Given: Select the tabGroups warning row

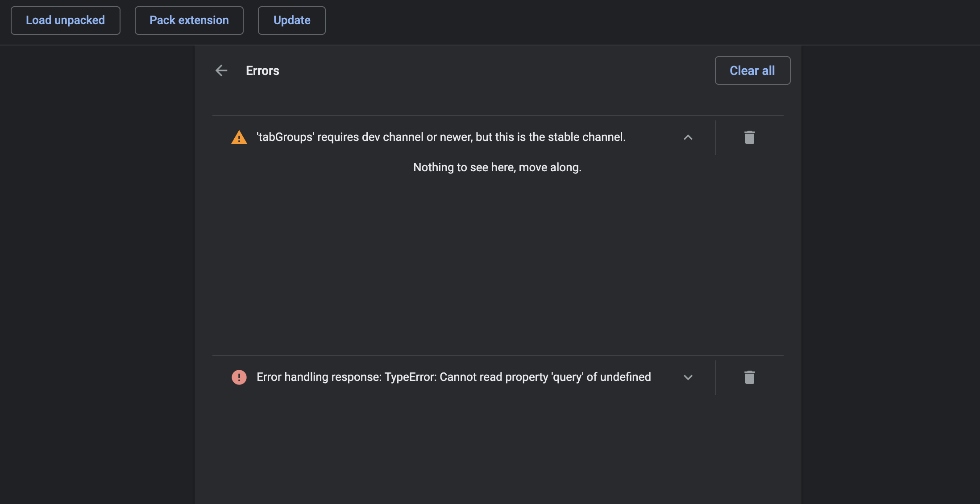Looking at the screenshot, I should click(442, 137).
